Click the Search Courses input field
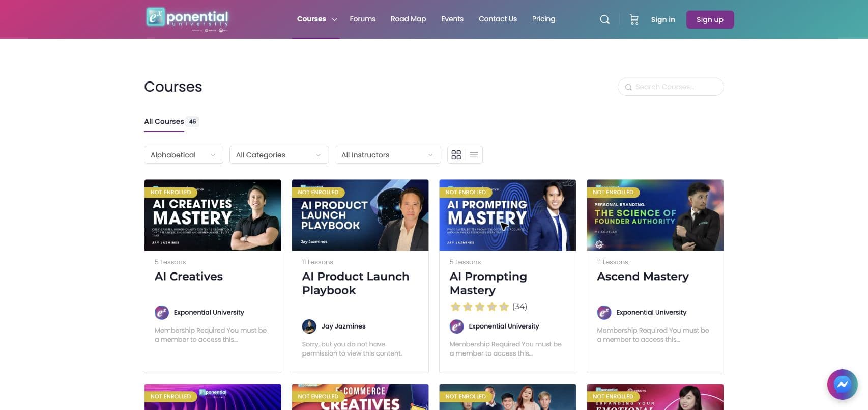This screenshot has width=868, height=410. 671,87
